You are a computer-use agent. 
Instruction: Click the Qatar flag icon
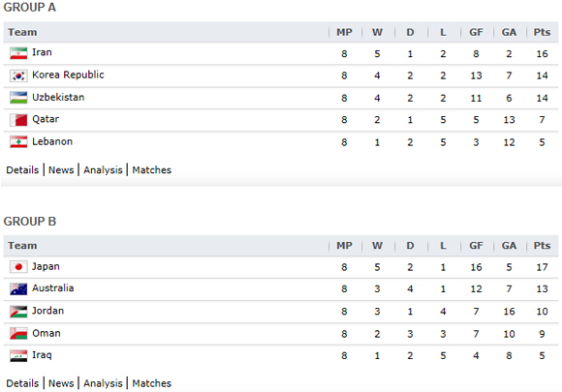(18, 120)
